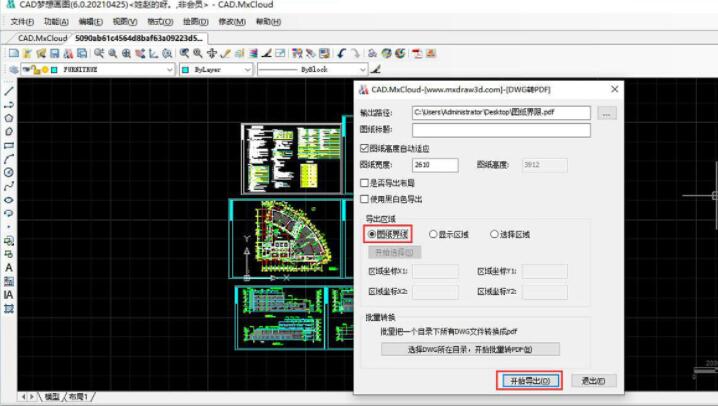Switch to the CAD.MxCloud document tab
Image resolution: width=718 pixels, height=406 pixels.
[x=42, y=38]
